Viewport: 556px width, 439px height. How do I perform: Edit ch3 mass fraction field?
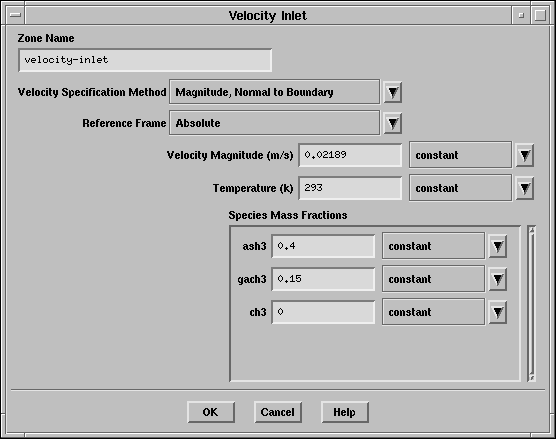[x=323, y=312]
